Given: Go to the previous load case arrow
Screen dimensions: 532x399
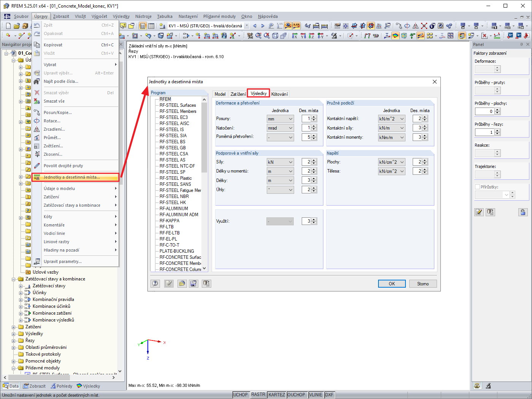Looking at the screenshot, I should (x=255, y=26).
